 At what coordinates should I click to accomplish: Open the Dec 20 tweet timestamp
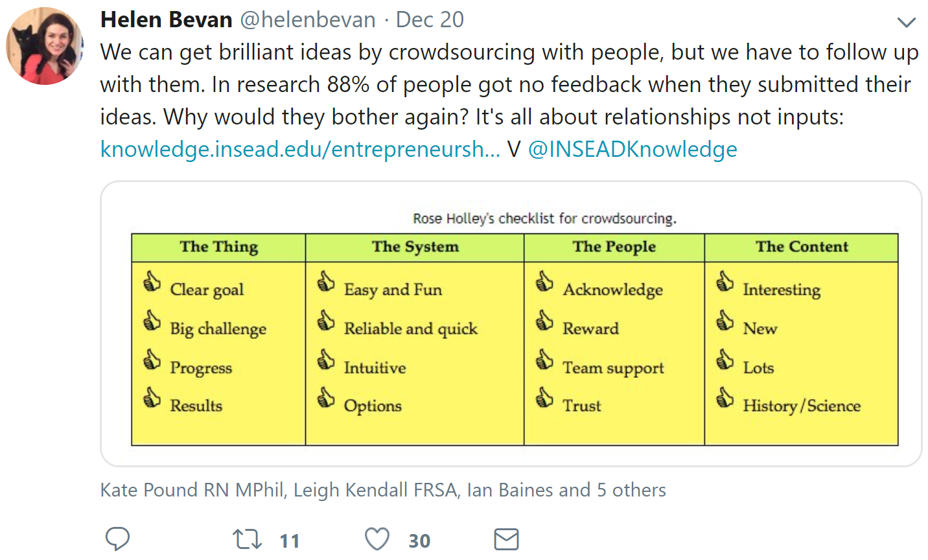pos(430,19)
